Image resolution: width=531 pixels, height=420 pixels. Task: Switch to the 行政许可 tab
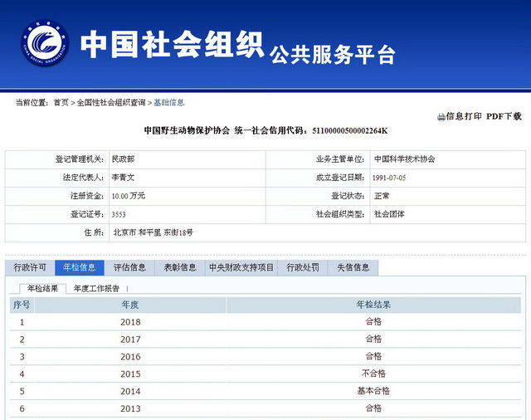click(x=30, y=267)
